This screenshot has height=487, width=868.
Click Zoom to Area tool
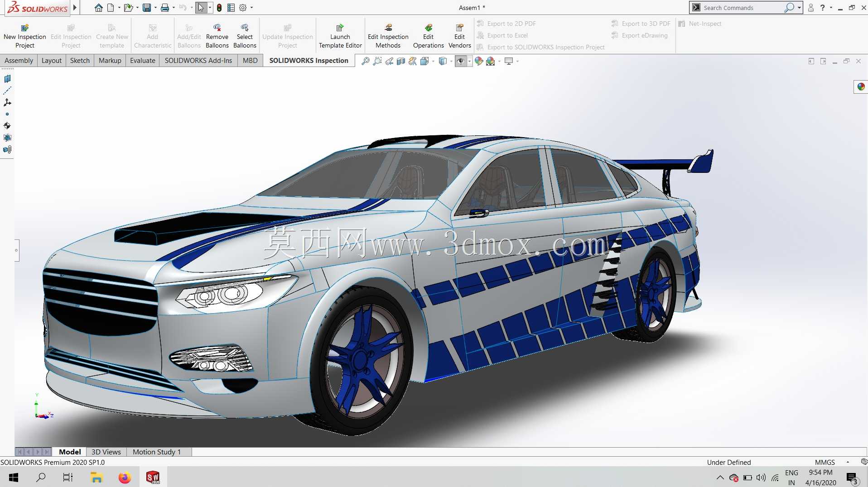377,61
